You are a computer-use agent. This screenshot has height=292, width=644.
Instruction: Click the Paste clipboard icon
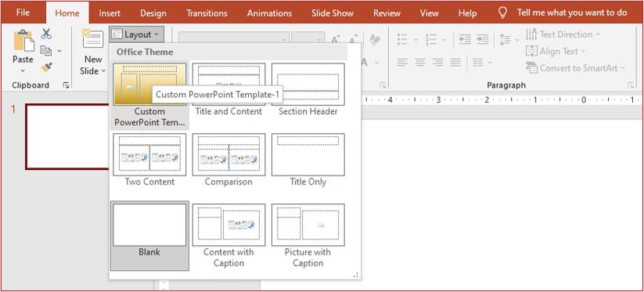[23, 40]
